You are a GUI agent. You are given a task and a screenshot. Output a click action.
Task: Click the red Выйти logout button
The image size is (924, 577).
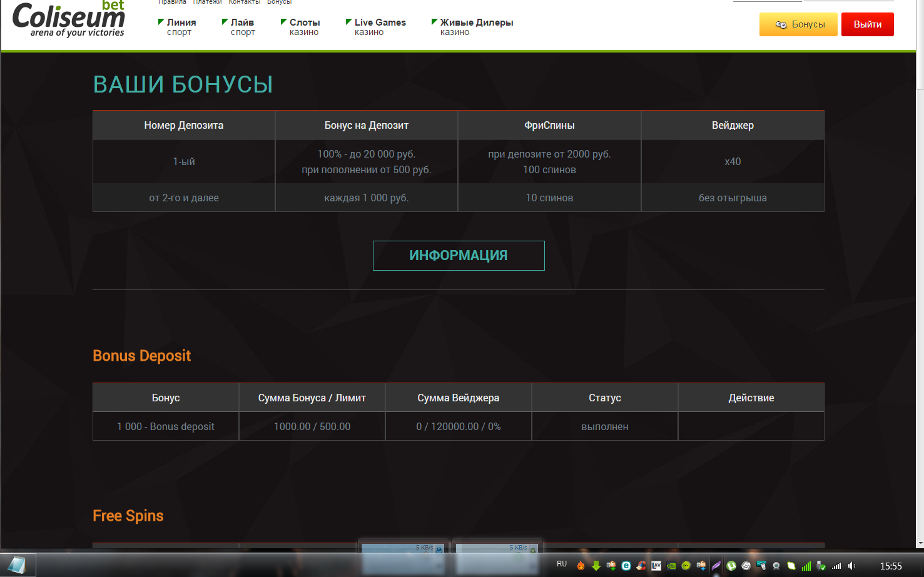[867, 24]
